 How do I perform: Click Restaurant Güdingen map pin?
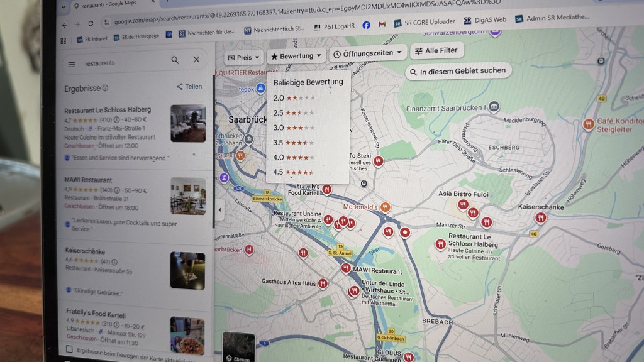point(408,357)
